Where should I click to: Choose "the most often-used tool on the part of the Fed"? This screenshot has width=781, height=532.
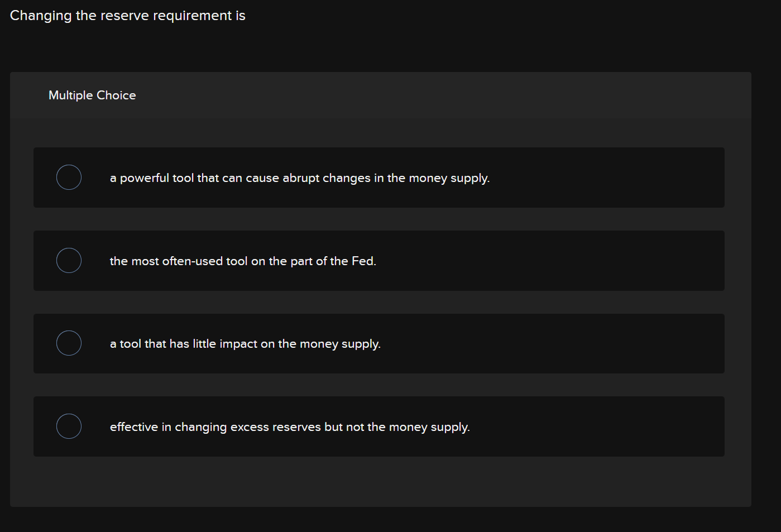tap(243, 261)
